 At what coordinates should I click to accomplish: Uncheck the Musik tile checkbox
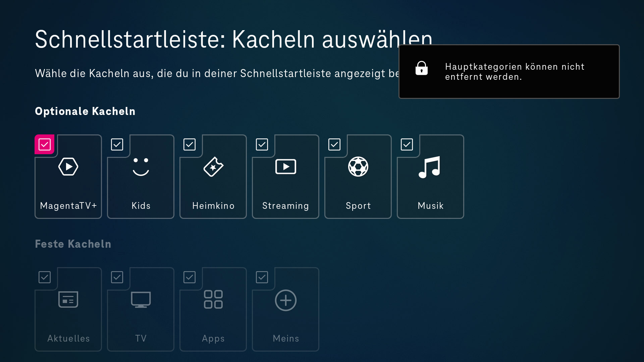[407, 144]
